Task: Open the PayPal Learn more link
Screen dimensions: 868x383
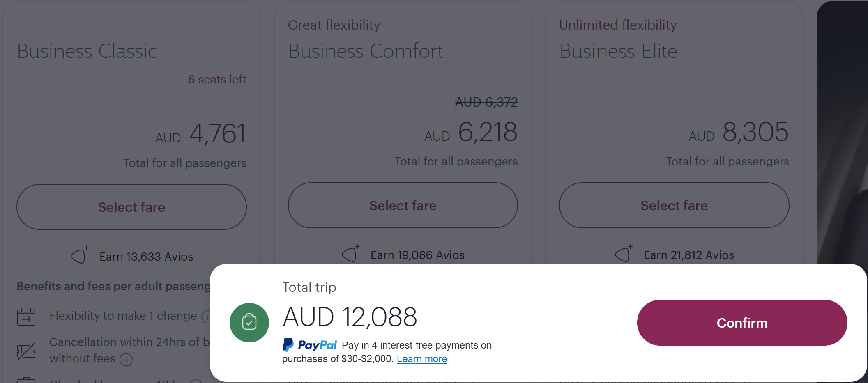Action: pos(422,359)
